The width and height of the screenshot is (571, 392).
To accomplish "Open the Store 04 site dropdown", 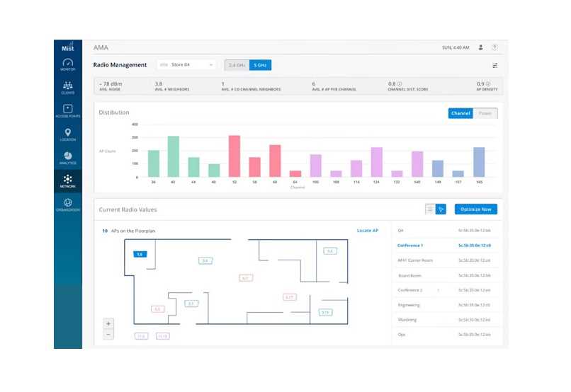I will [187, 65].
